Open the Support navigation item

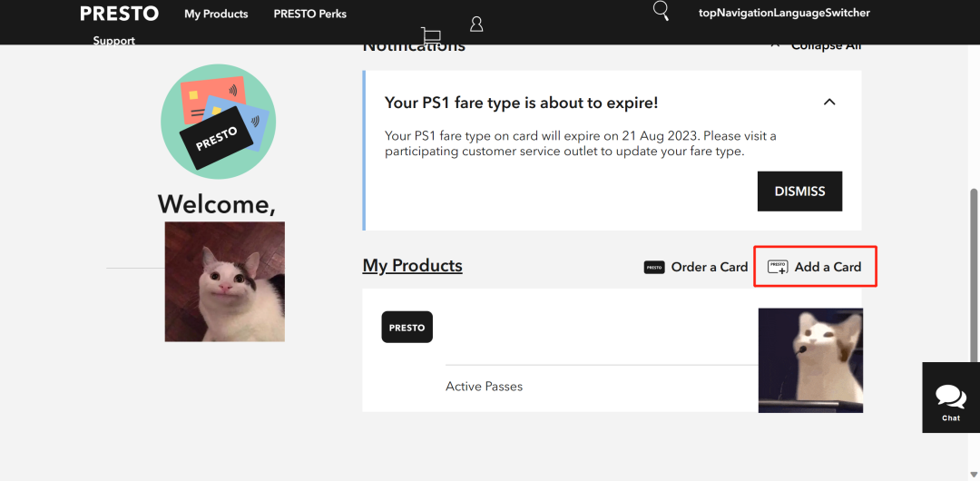pos(113,41)
